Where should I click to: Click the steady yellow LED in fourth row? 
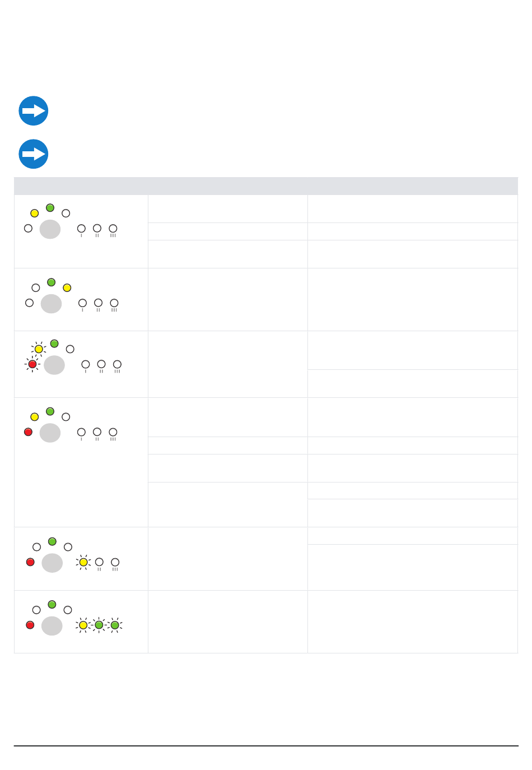[35, 417]
